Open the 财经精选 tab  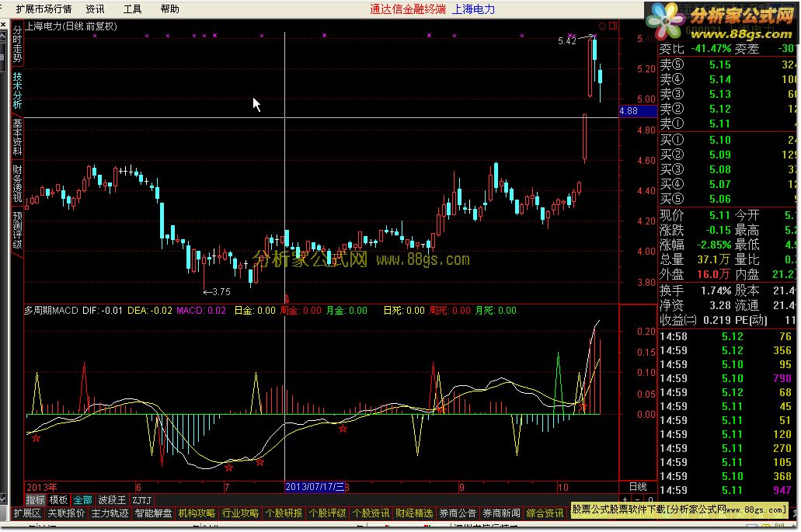(414, 513)
